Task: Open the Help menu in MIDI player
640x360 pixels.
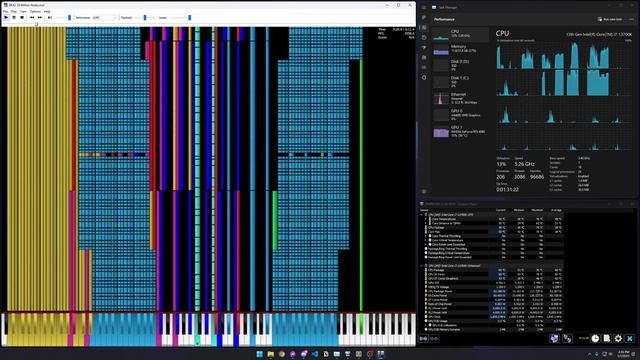Action: click(x=47, y=11)
